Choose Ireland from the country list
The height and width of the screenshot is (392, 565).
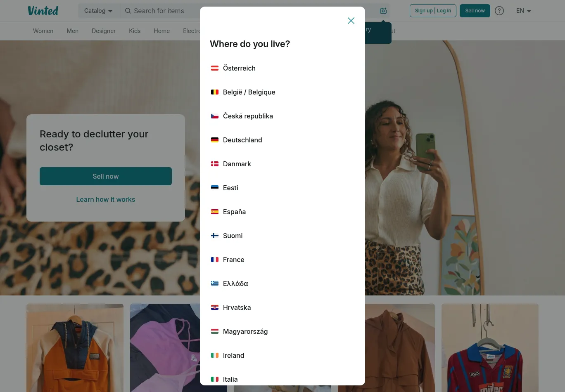coord(233,355)
